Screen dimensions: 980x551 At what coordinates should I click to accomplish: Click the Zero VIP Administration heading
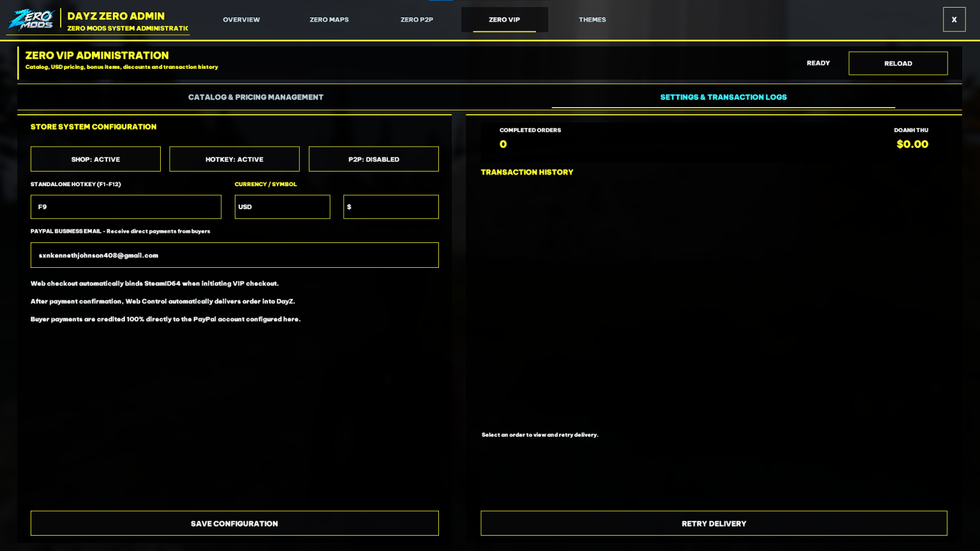(x=97, y=55)
